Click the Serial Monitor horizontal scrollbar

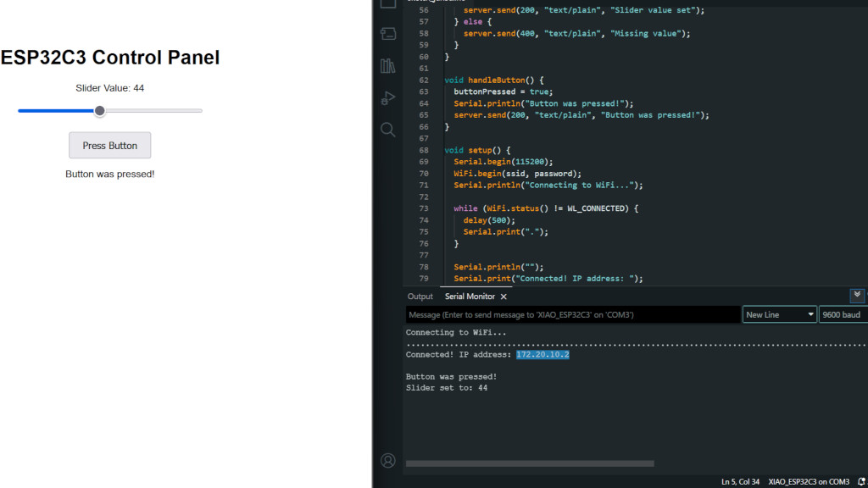(530, 463)
